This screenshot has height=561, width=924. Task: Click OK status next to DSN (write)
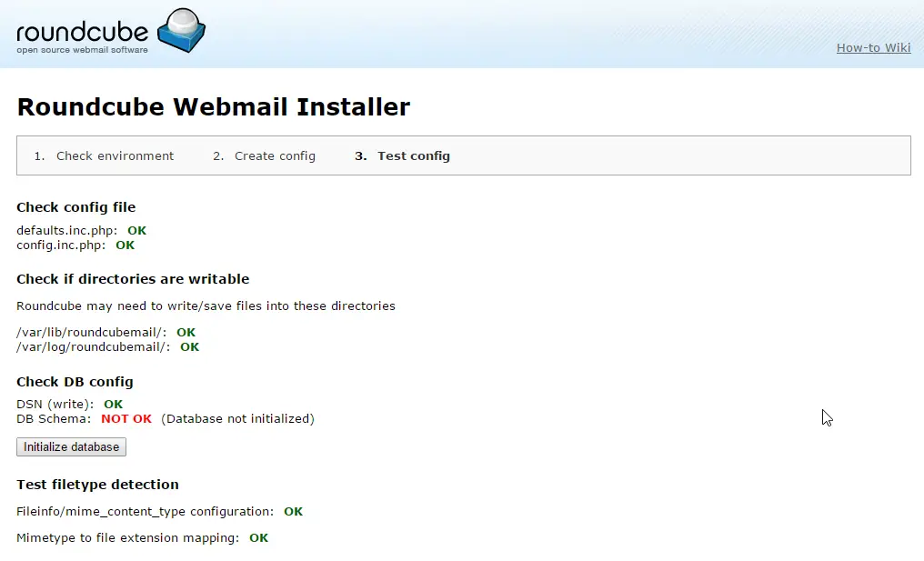coord(113,405)
